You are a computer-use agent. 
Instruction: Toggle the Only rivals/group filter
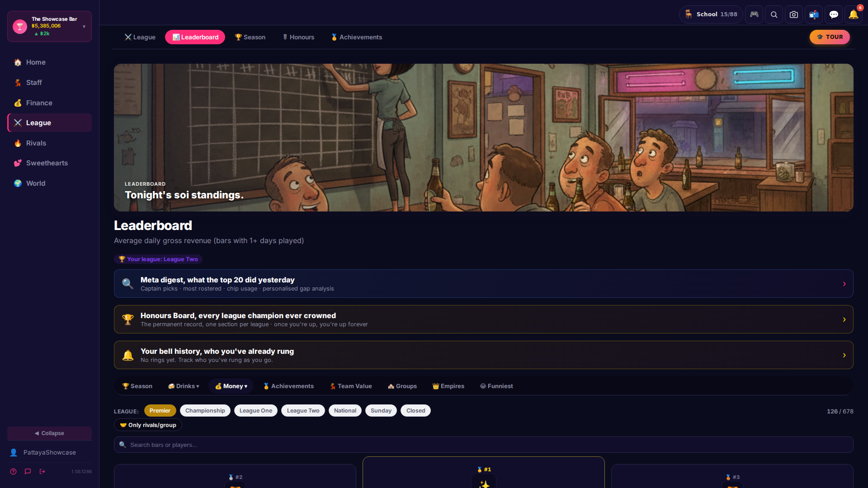tap(148, 425)
